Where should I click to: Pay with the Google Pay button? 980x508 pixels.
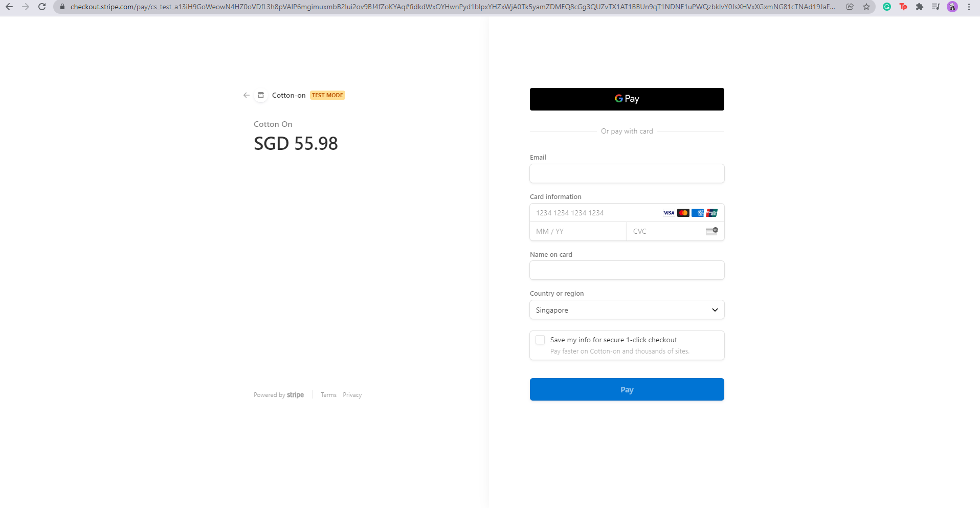point(627,99)
